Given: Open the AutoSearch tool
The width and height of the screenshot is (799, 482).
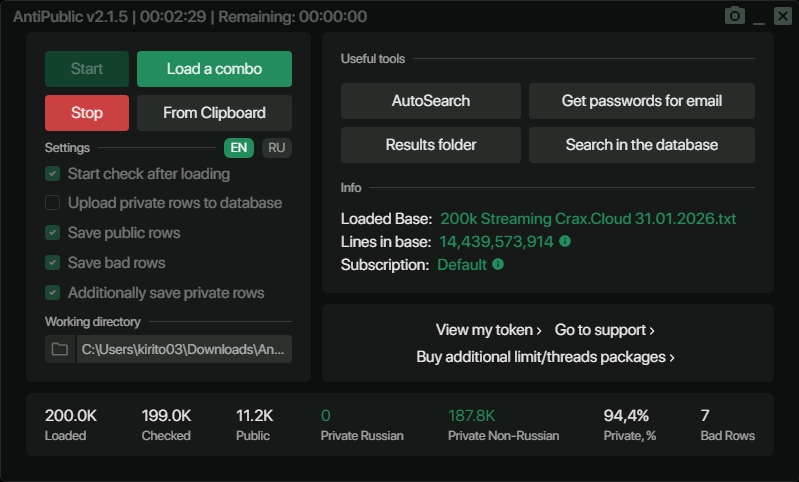Looking at the screenshot, I should 430,101.
